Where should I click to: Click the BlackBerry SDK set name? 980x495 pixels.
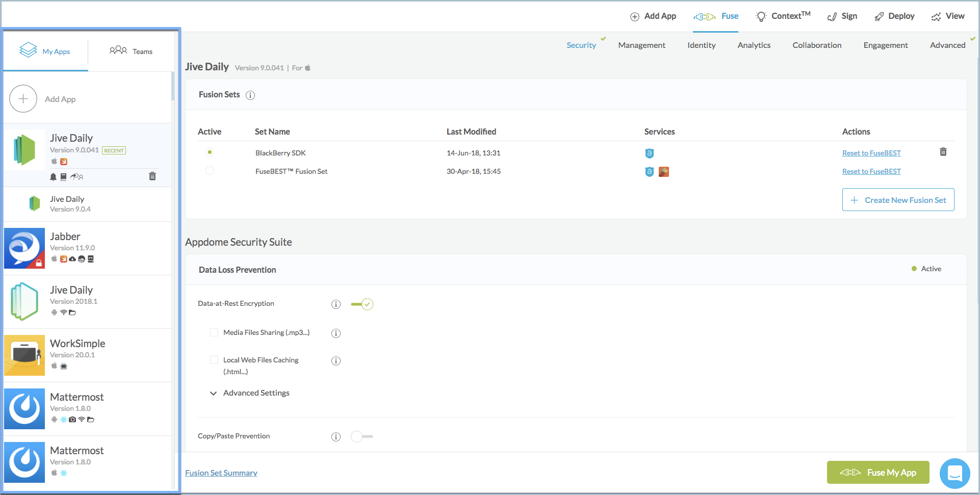point(280,153)
